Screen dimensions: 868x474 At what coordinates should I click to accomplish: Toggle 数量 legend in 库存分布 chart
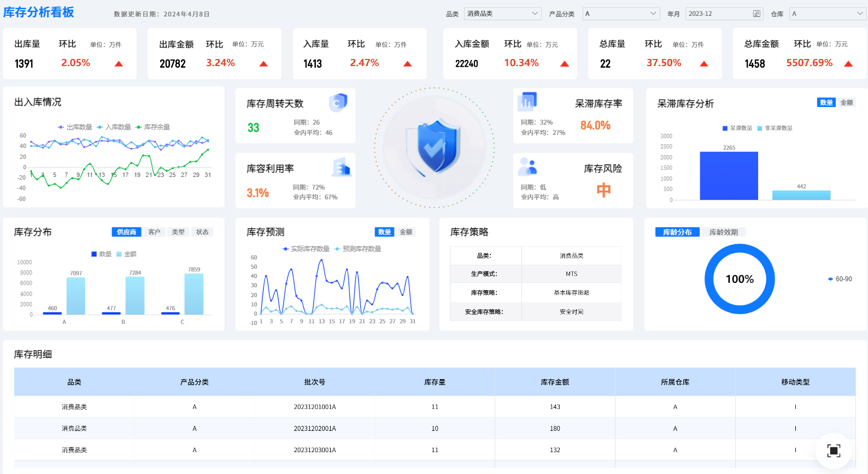tap(102, 254)
